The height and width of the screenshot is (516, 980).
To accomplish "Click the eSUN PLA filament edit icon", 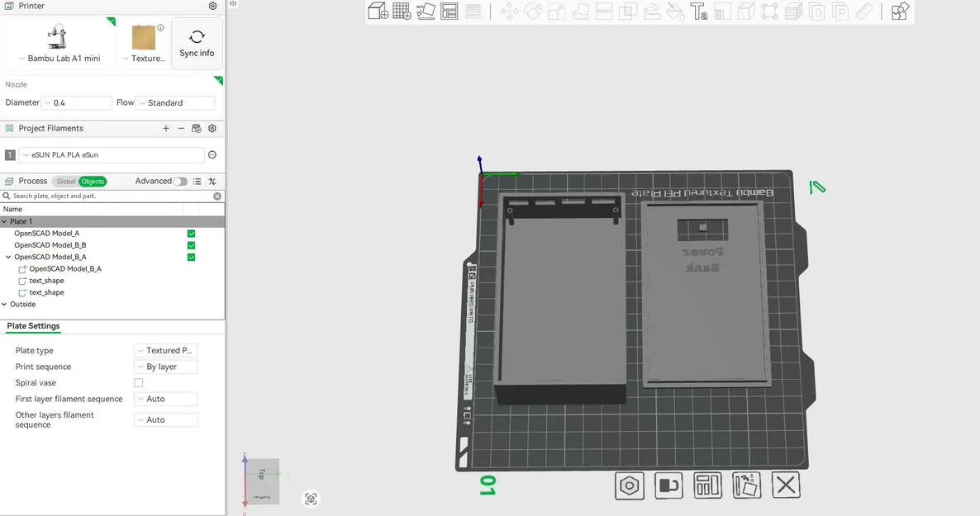I will pos(212,155).
